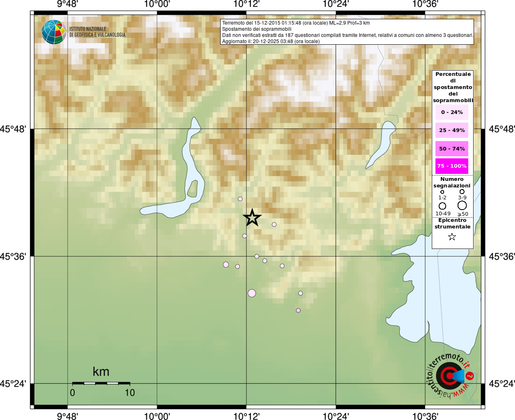515x420 pixels.
Task: Click the 10-49 reports legend circle
Action: tap(442, 206)
